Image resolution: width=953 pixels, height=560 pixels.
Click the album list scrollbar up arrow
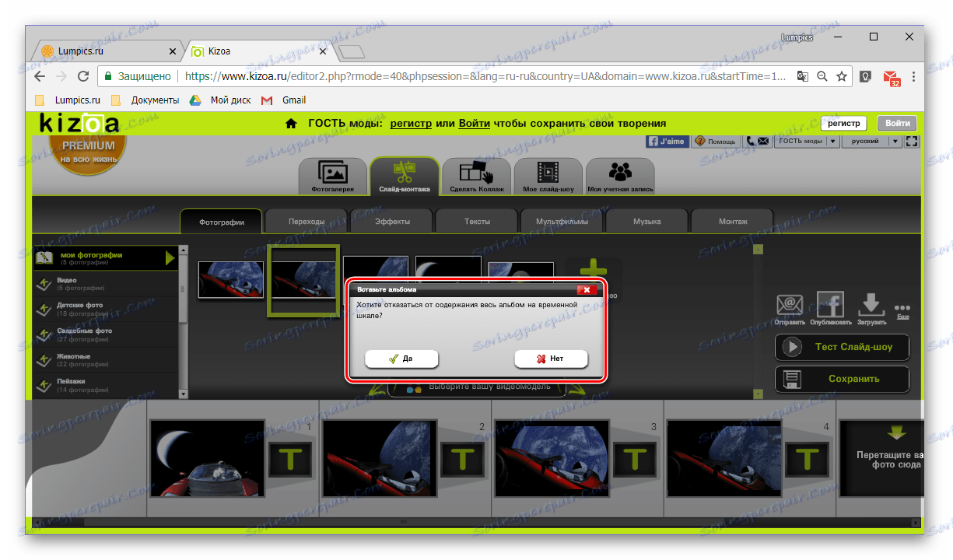coord(184,250)
